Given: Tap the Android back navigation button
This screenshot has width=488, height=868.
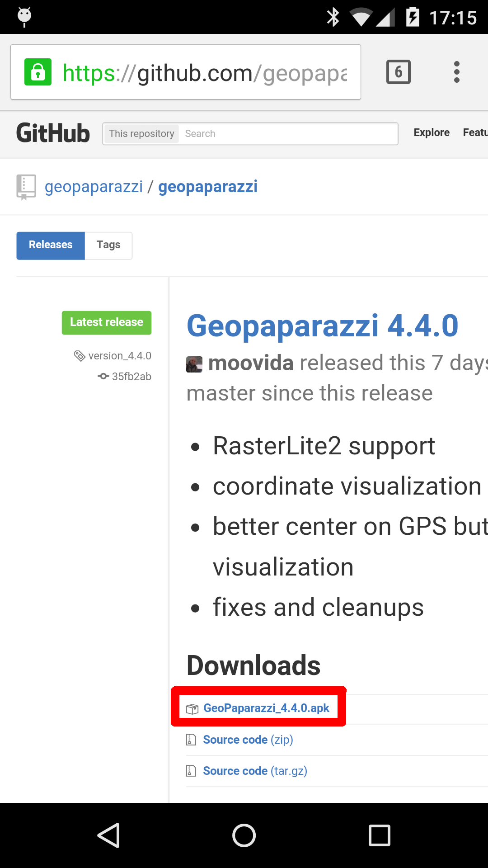Looking at the screenshot, I should (x=108, y=835).
